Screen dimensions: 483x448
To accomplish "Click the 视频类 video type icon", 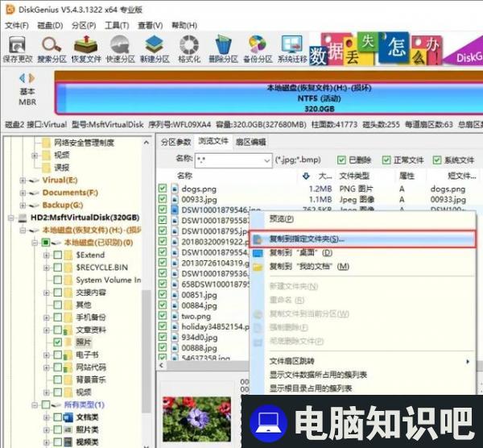I will pos(68,442).
